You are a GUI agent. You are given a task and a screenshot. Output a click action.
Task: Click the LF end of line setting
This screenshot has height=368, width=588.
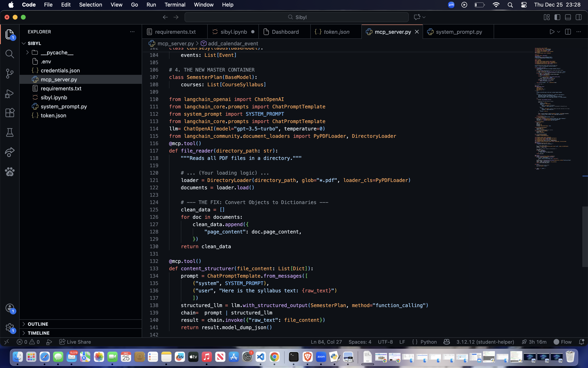(402, 342)
